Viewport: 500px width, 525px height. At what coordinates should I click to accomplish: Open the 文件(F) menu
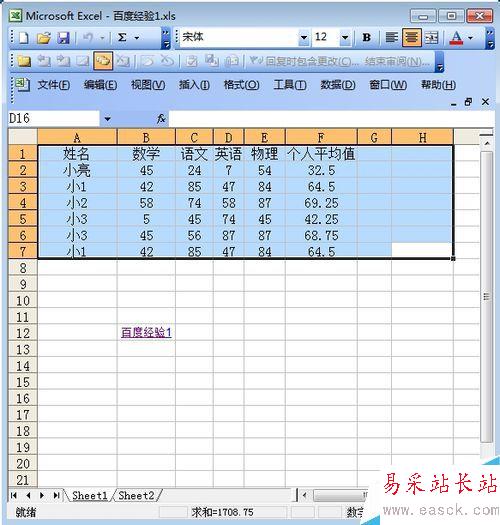[54, 85]
